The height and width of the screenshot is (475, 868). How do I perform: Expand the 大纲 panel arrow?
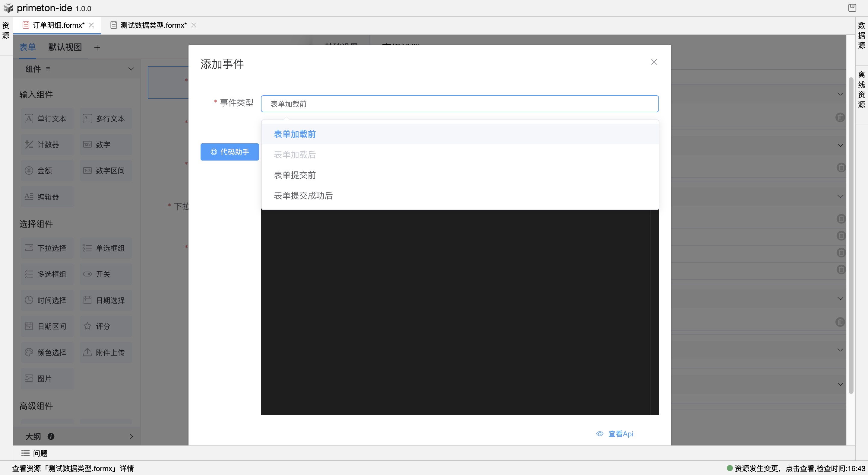(131, 436)
